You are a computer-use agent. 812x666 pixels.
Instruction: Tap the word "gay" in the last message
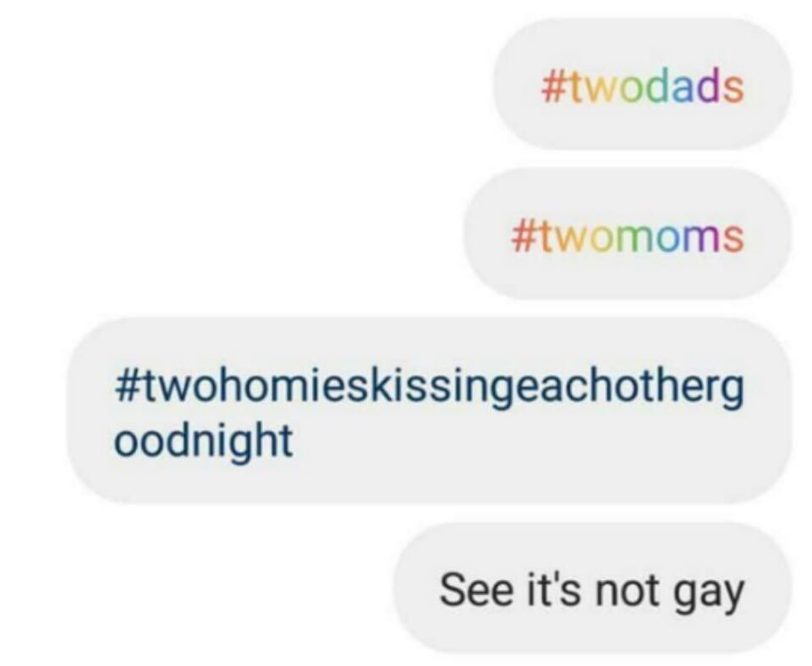708,595
